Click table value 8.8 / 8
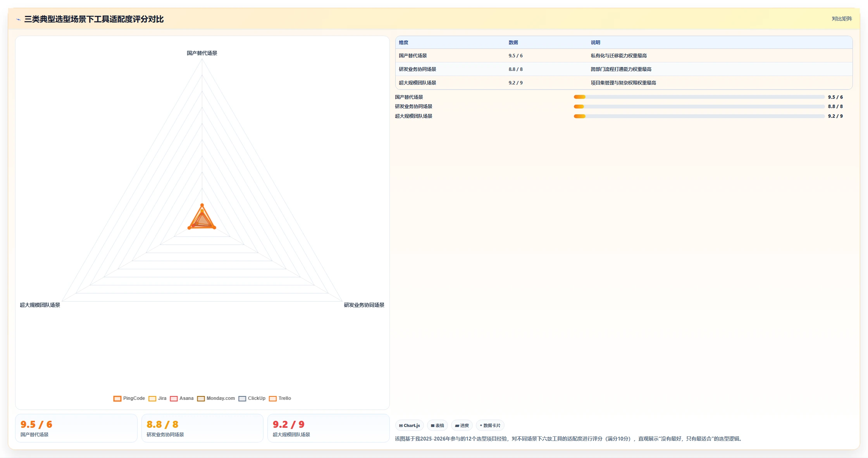Screen dimensions: 868x458 (x=515, y=69)
